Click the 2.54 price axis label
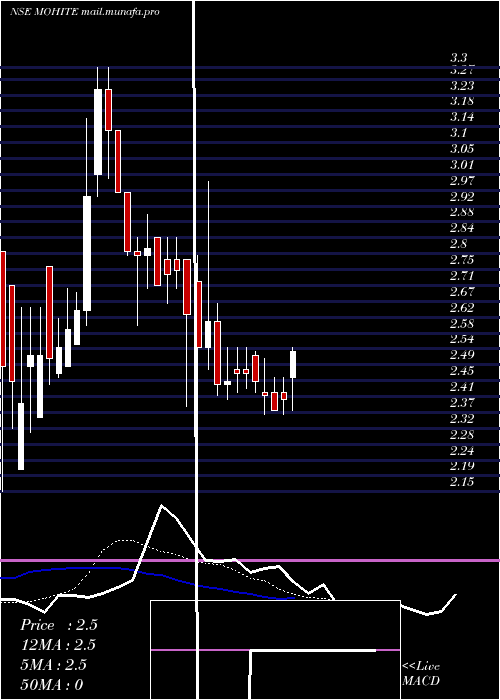This screenshot has height=700, width=500. tap(462, 339)
